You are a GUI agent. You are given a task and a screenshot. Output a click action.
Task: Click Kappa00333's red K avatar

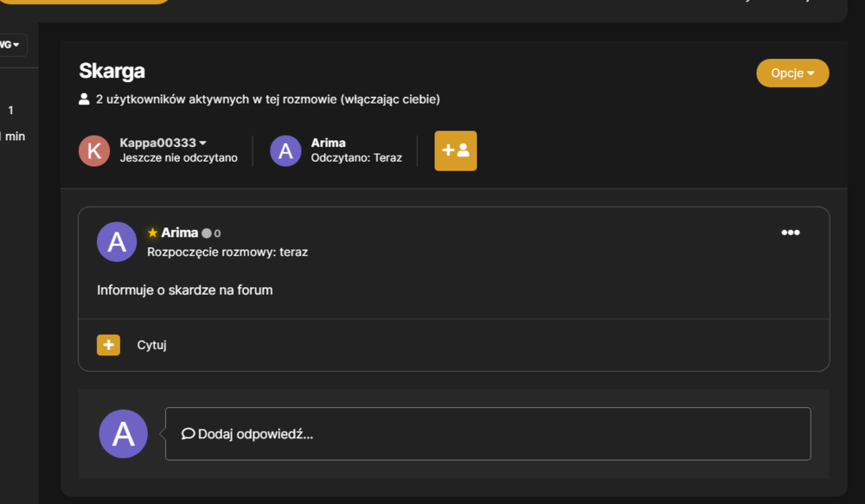94,150
